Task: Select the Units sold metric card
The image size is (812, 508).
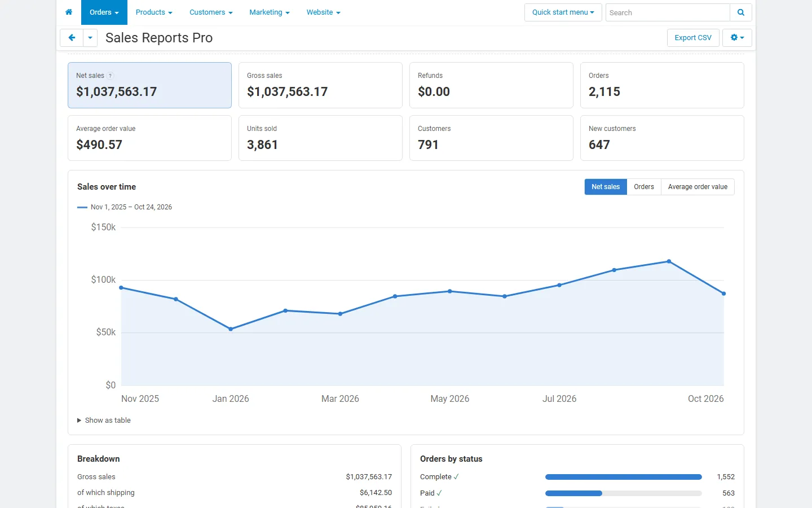Action: pyautogui.click(x=320, y=138)
